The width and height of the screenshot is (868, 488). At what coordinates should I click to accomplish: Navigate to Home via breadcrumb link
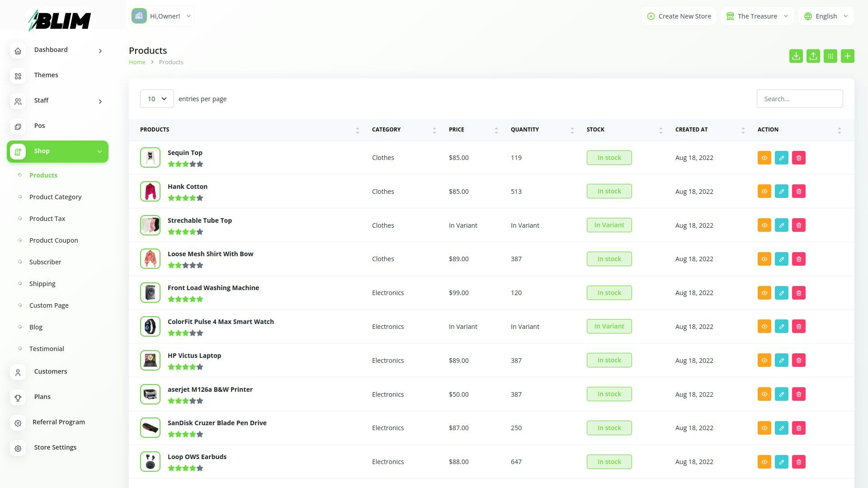137,62
